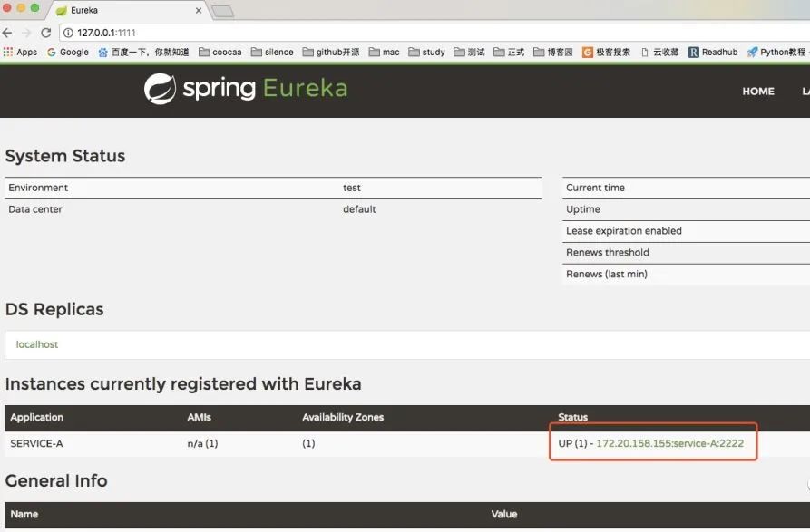Open the 极客搜索 bookmark
810x532 pixels.
607,53
